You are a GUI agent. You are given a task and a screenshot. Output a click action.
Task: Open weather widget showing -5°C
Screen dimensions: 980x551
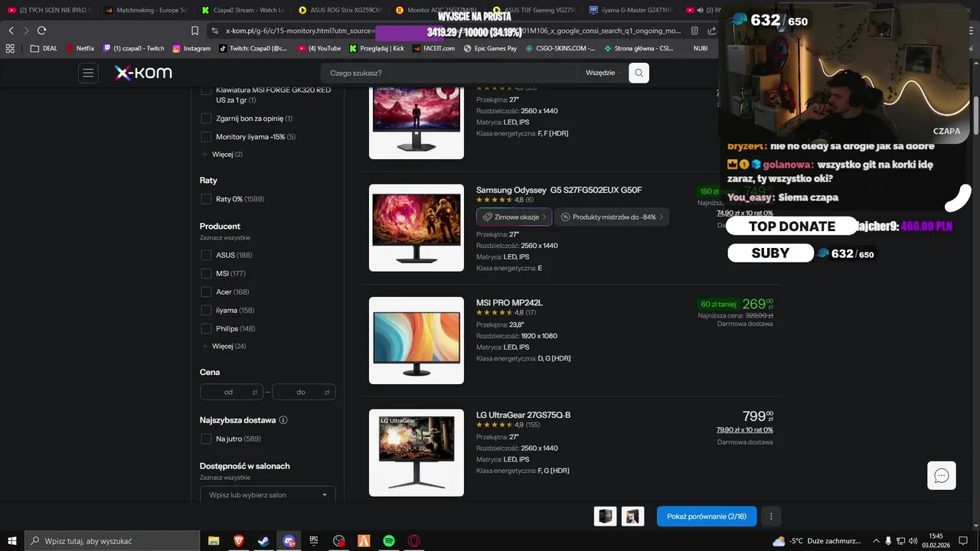(818, 541)
